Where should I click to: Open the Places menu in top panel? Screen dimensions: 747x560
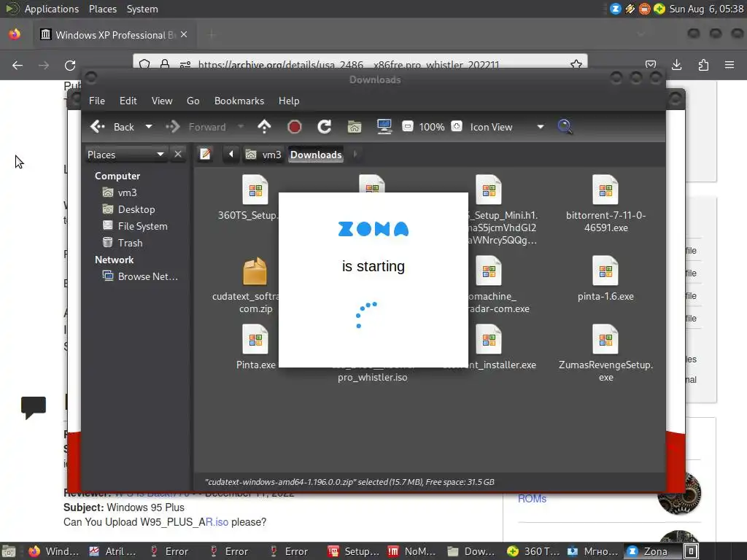pos(103,9)
